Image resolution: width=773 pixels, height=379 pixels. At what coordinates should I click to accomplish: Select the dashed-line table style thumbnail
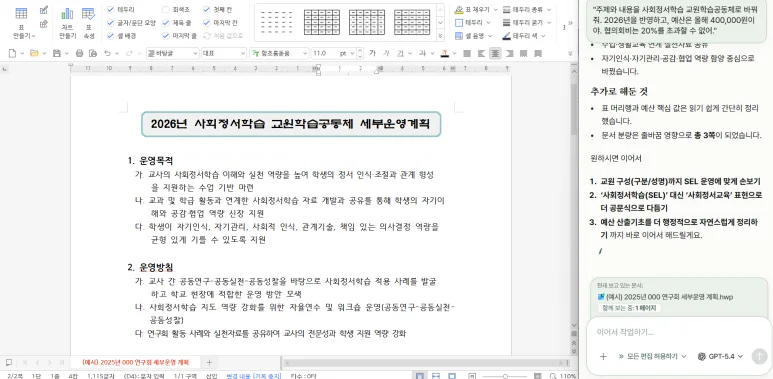point(276,22)
